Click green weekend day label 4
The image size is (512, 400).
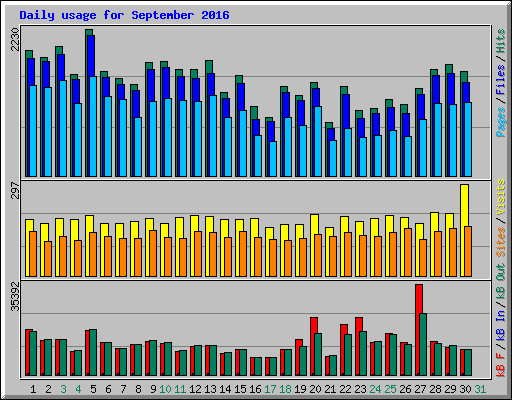[x=78, y=389]
